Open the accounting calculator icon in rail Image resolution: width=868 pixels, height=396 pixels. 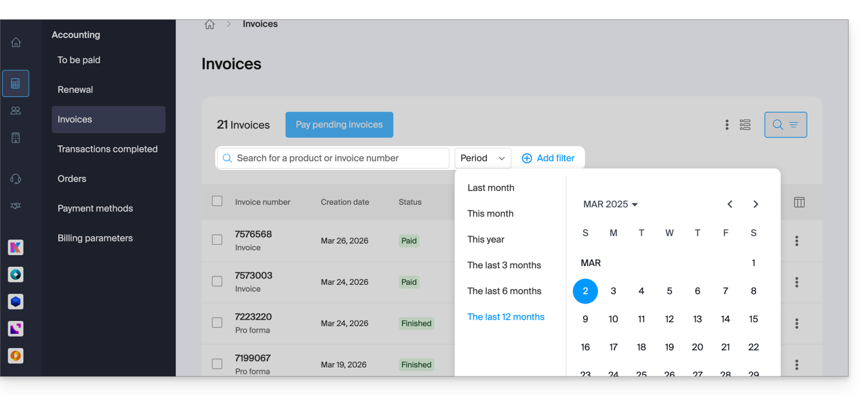point(15,84)
